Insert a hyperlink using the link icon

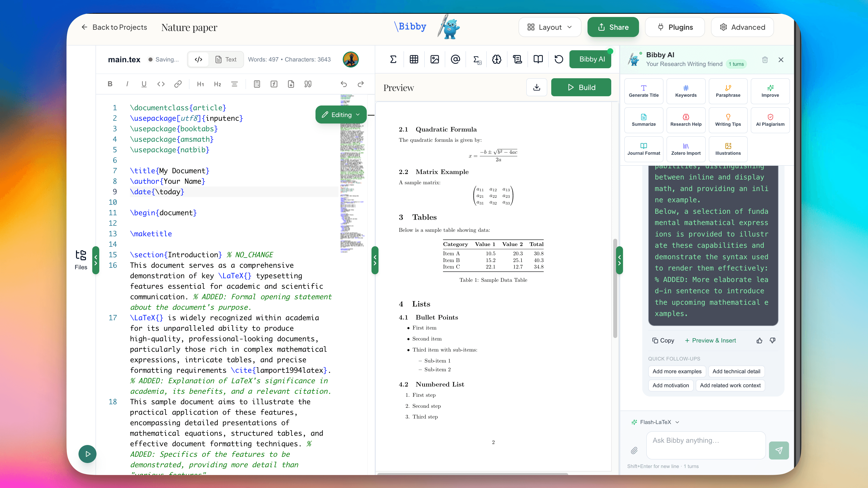(178, 84)
